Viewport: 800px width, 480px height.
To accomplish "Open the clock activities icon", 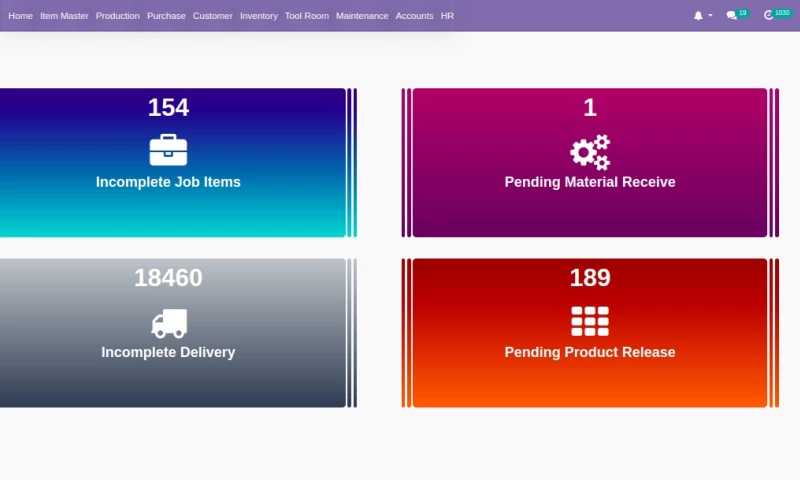I will 768,16.
